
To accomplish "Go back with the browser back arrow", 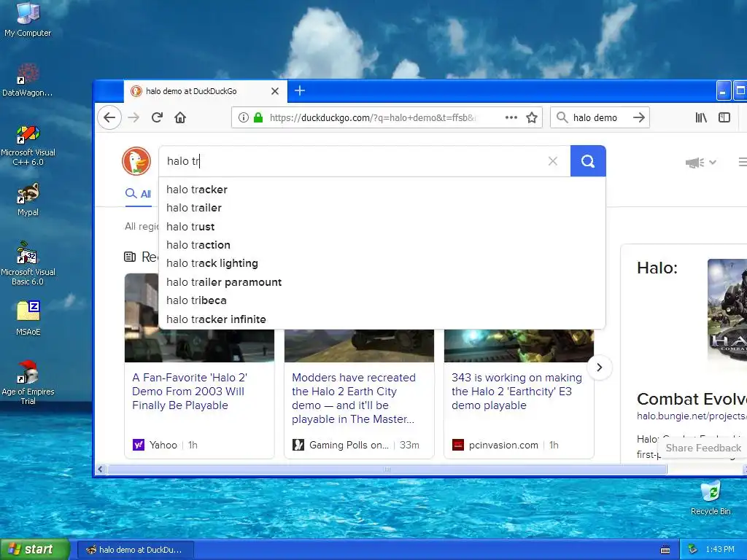I will coord(109,117).
